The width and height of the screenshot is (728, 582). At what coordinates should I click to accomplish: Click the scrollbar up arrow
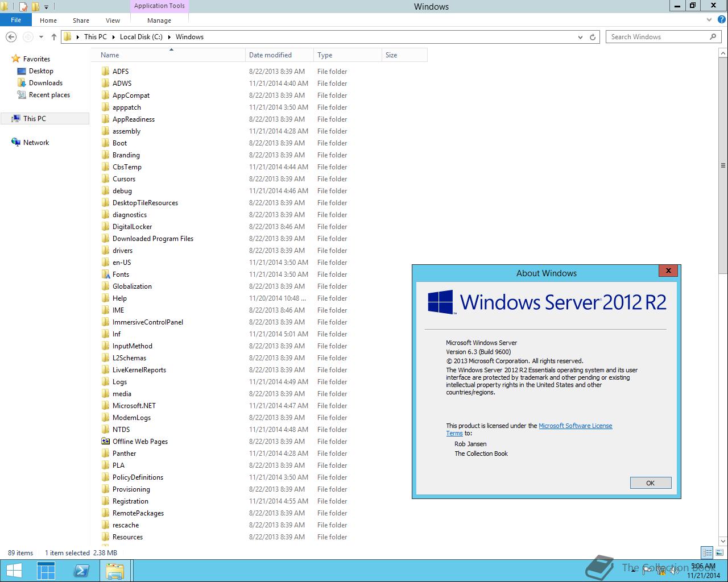point(723,53)
